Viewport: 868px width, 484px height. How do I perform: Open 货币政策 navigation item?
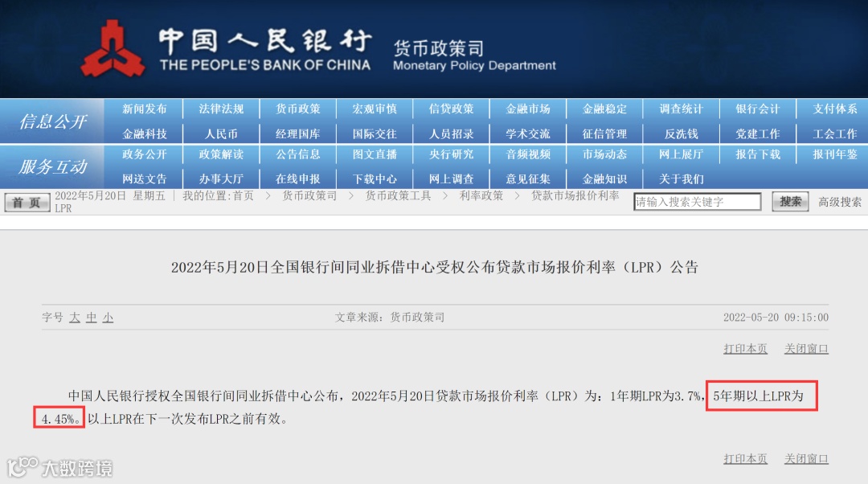[298, 109]
